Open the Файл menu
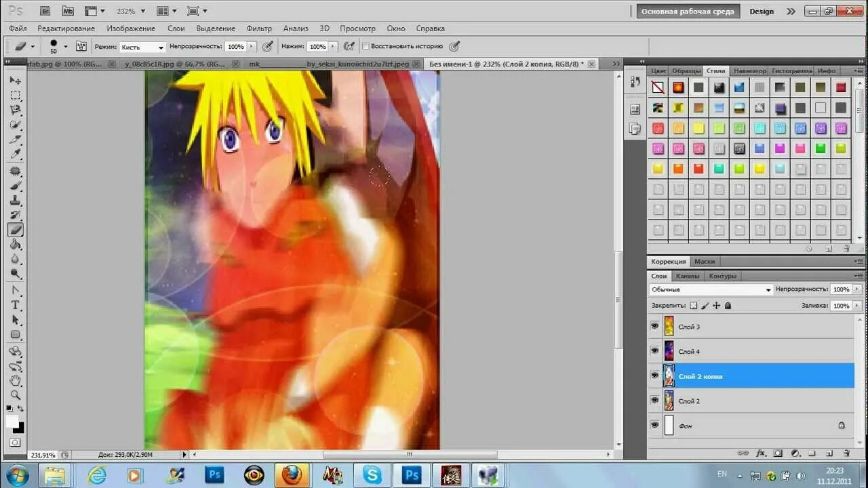Image resolution: width=868 pixels, height=488 pixels. (18, 28)
